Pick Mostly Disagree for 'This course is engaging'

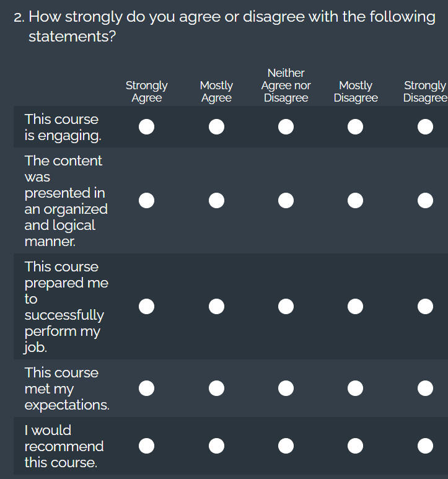356,127
